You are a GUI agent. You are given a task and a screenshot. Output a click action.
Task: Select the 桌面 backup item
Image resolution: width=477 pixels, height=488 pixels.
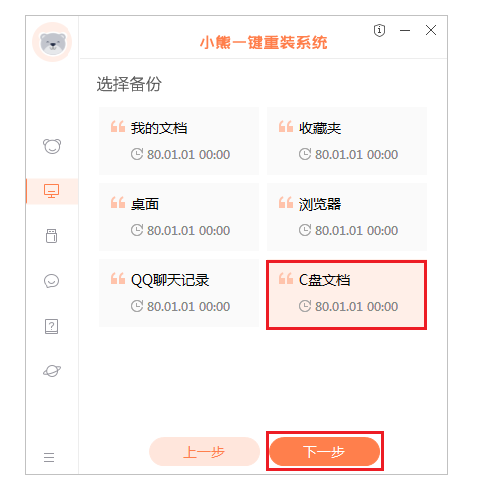[179, 217]
